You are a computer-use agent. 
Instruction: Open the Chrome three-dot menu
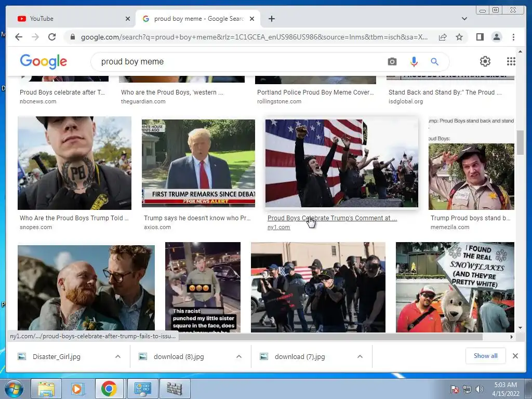point(513,37)
